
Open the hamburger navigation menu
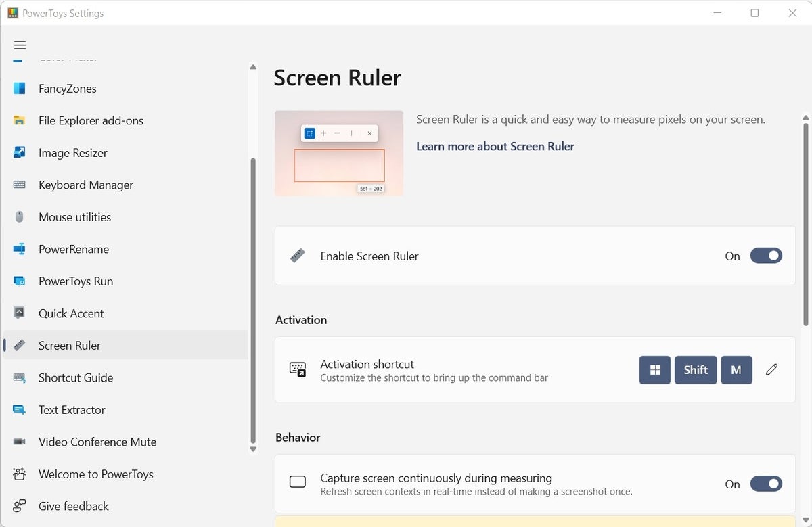point(20,45)
